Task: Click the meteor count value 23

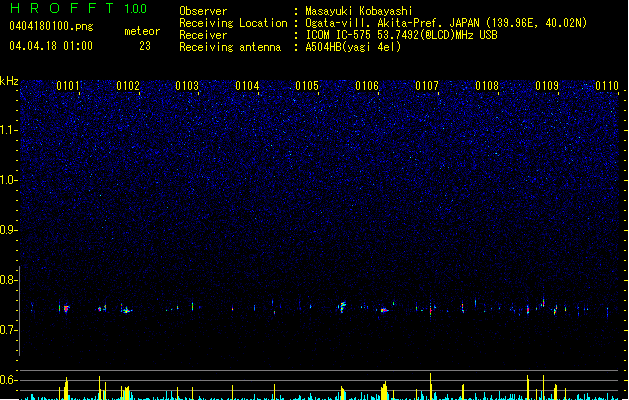Action: 145,46
